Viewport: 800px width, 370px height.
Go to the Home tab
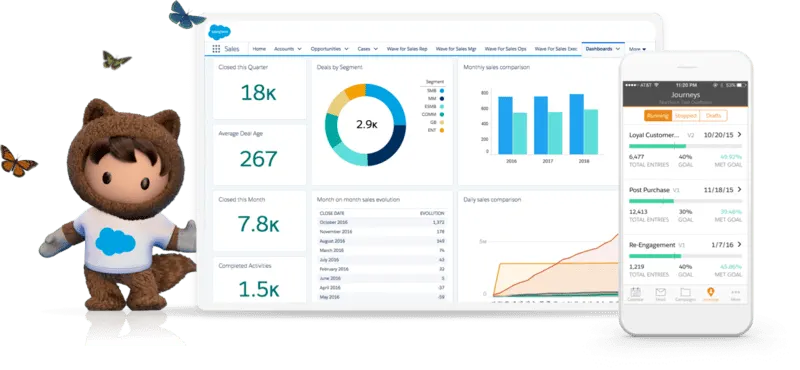tap(259, 49)
